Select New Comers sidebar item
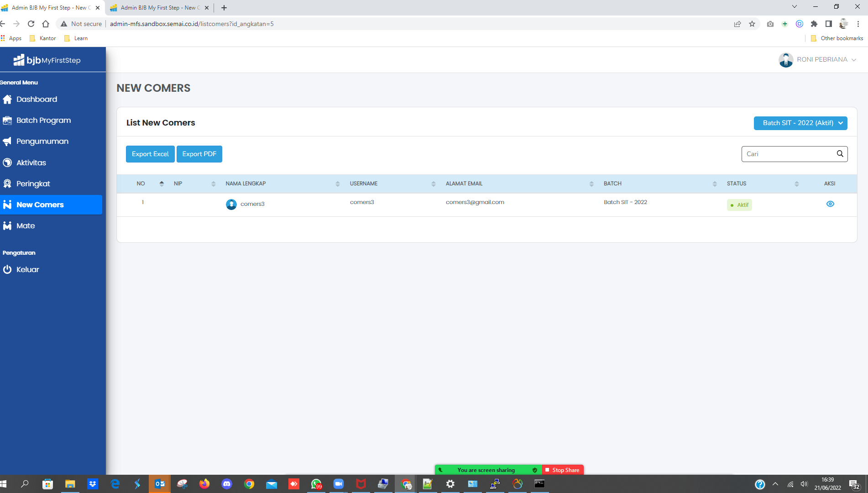The height and width of the screenshot is (493, 868). pyautogui.click(x=51, y=205)
